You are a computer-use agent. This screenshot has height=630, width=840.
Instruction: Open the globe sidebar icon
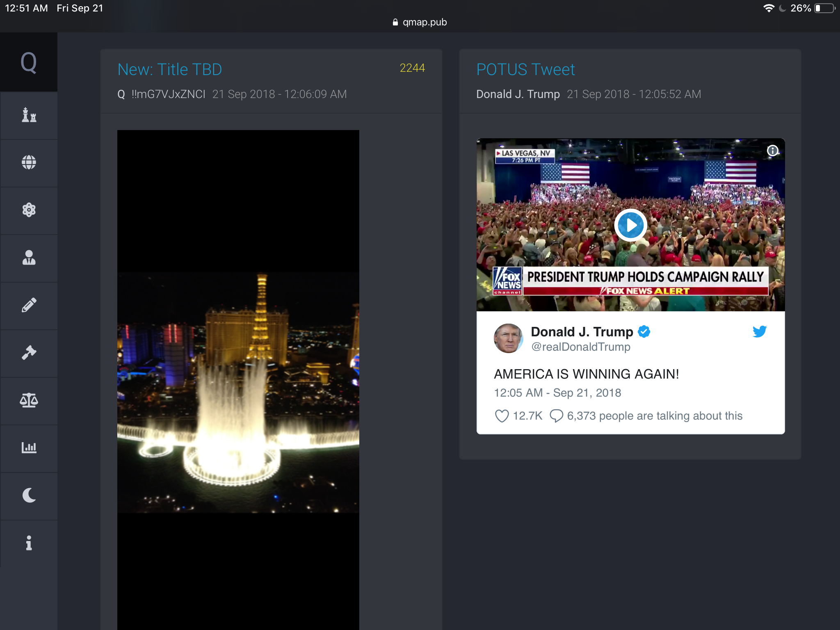click(29, 162)
